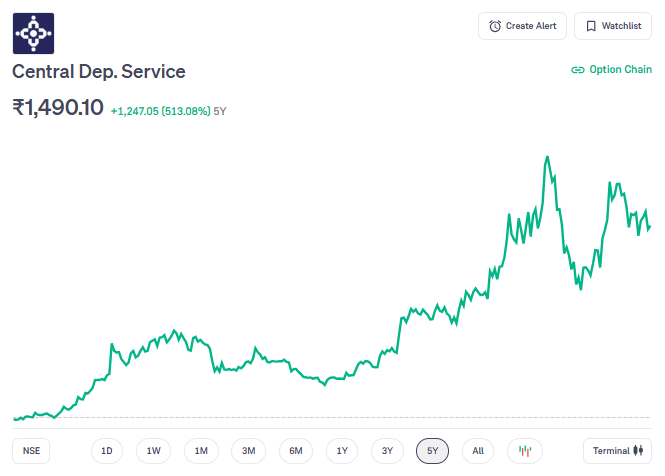
Task: Click the chain link icon beside Option Chain
Action: tap(577, 70)
